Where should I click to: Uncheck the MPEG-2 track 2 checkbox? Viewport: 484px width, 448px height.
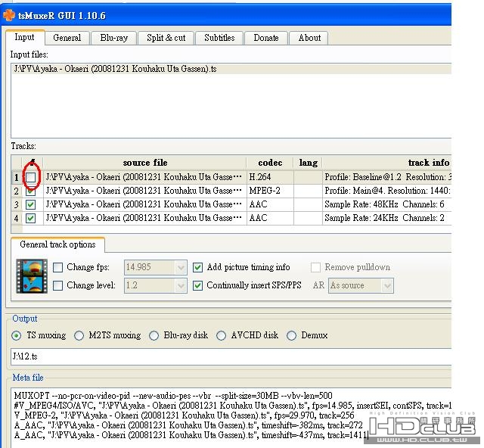30,191
